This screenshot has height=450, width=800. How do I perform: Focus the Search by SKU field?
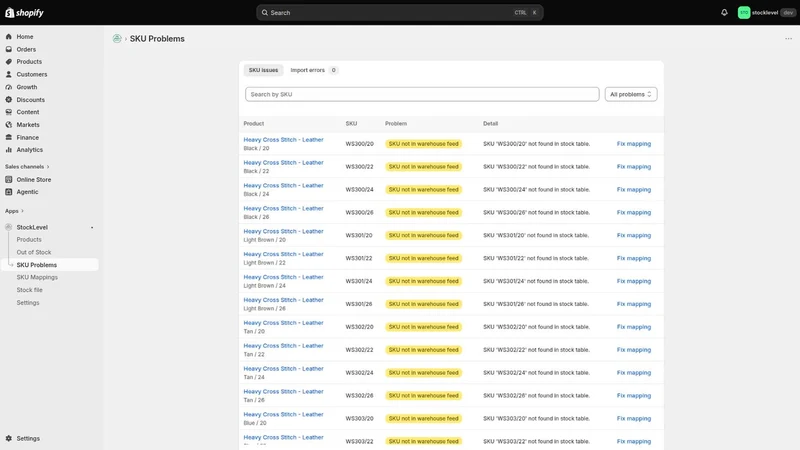tap(422, 94)
